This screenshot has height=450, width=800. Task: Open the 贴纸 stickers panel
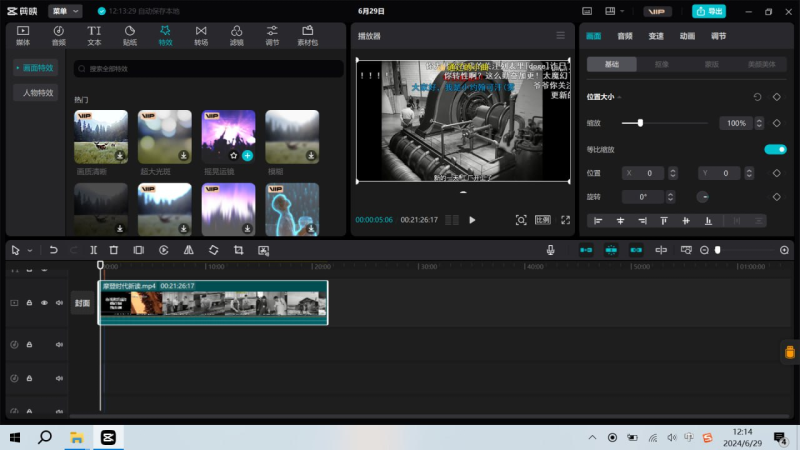click(x=130, y=36)
